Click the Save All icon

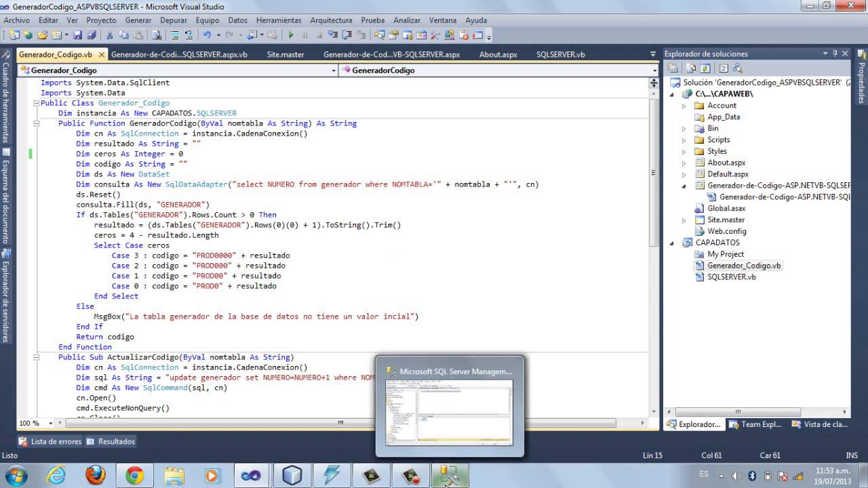tap(92, 35)
